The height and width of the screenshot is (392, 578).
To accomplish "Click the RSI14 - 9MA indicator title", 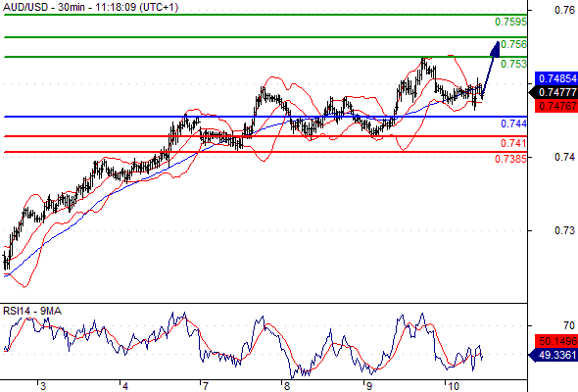I will tap(32, 312).
